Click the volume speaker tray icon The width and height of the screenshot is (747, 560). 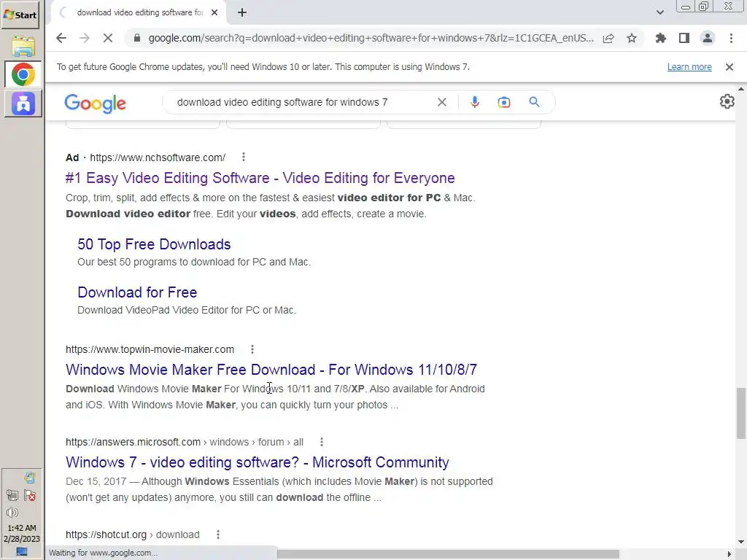12,513
